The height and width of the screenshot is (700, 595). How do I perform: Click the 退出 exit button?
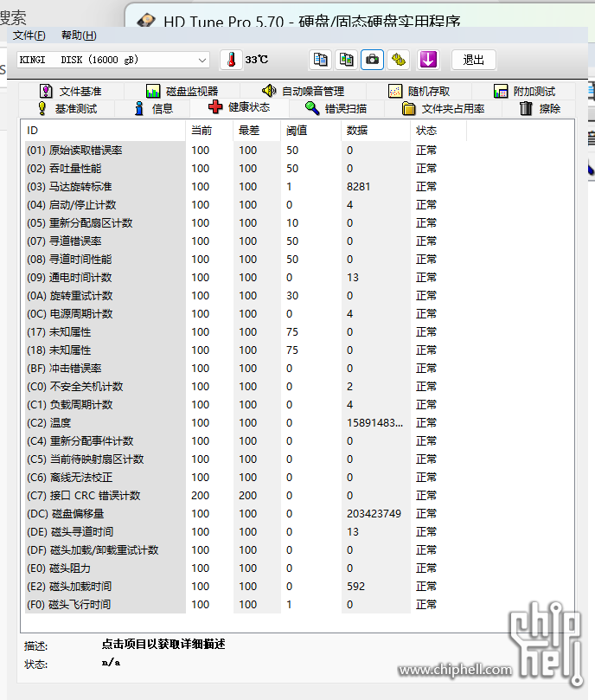(474, 60)
